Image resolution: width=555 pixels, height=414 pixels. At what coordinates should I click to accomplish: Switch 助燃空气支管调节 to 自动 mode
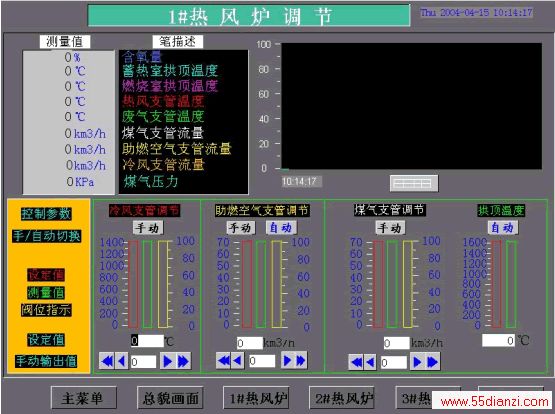coord(281,228)
